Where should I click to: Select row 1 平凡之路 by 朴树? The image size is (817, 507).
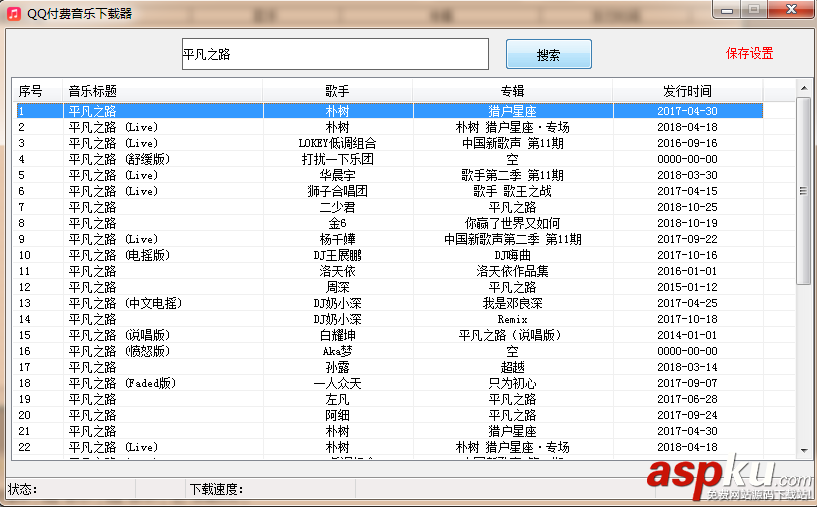pyautogui.click(x=388, y=111)
